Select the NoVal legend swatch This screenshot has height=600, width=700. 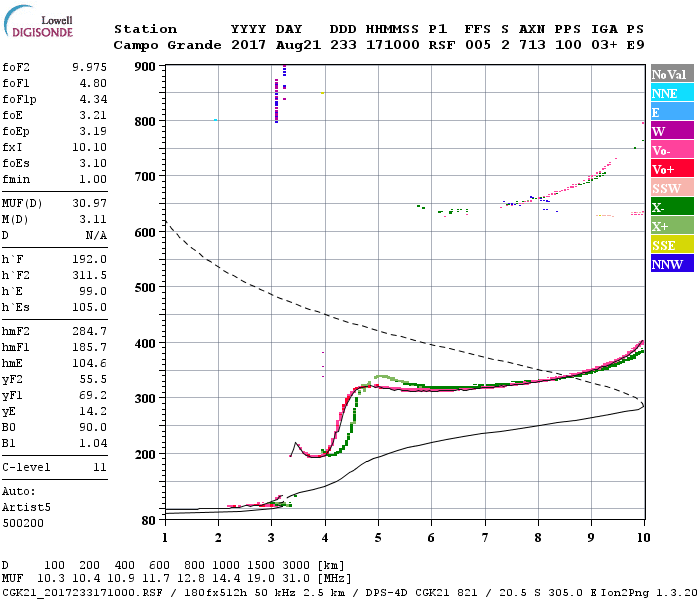pos(672,73)
